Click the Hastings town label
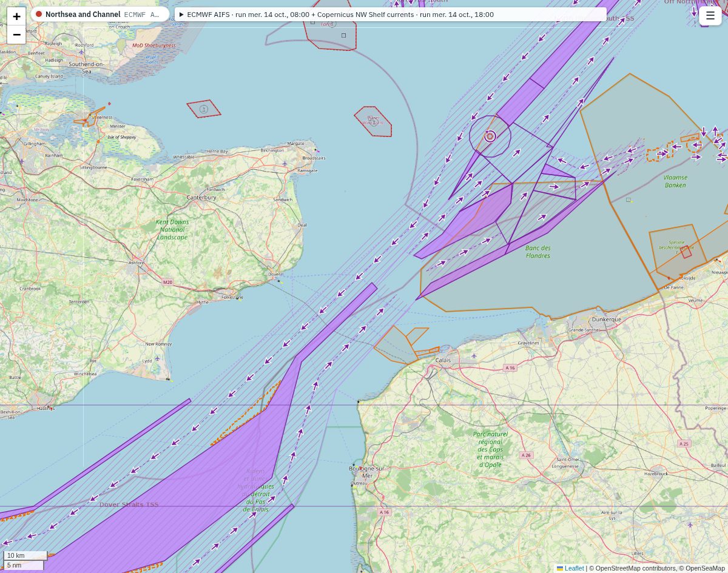This screenshot has height=573, width=728. tap(45, 408)
